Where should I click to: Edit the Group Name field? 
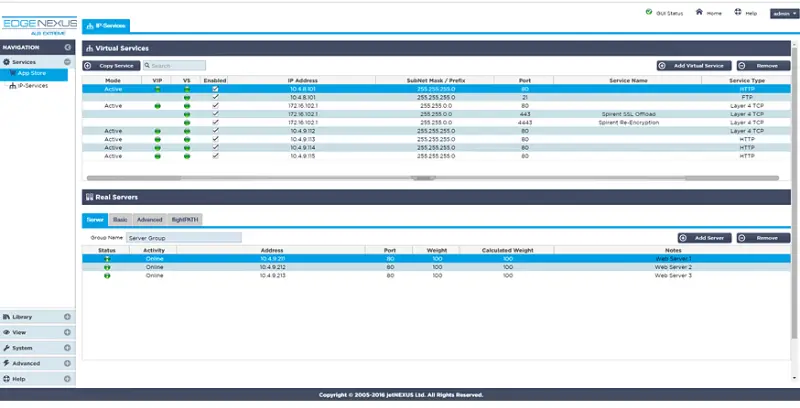pyautogui.click(x=184, y=238)
